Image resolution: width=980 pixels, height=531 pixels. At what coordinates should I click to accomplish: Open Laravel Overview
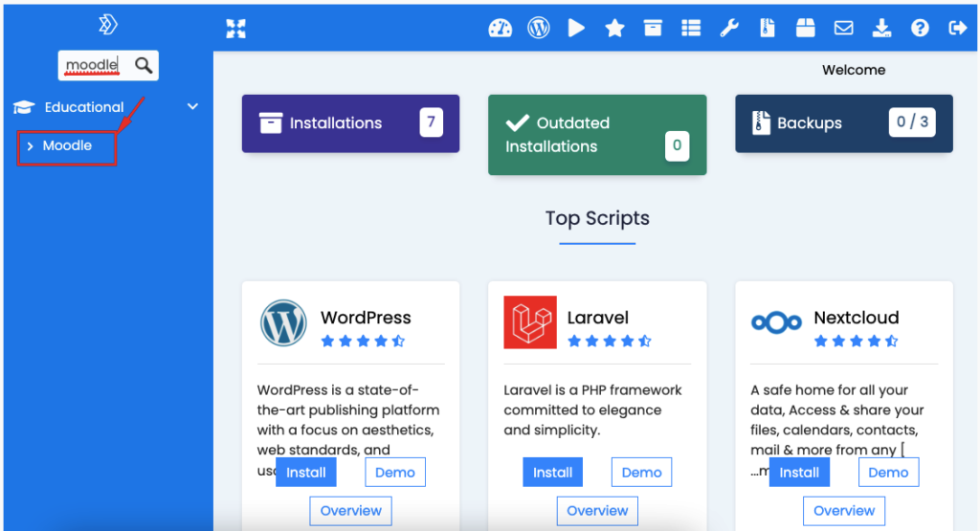click(x=597, y=511)
